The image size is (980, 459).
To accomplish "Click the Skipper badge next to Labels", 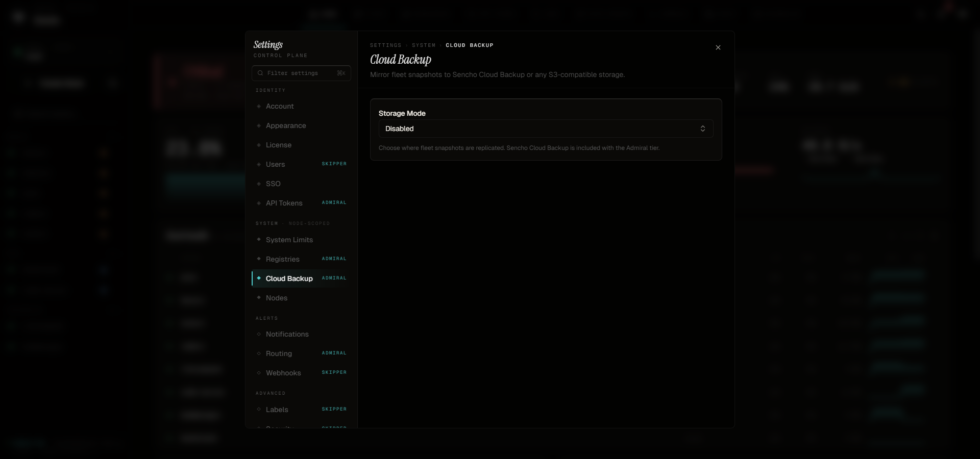I will [x=334, y=409].
